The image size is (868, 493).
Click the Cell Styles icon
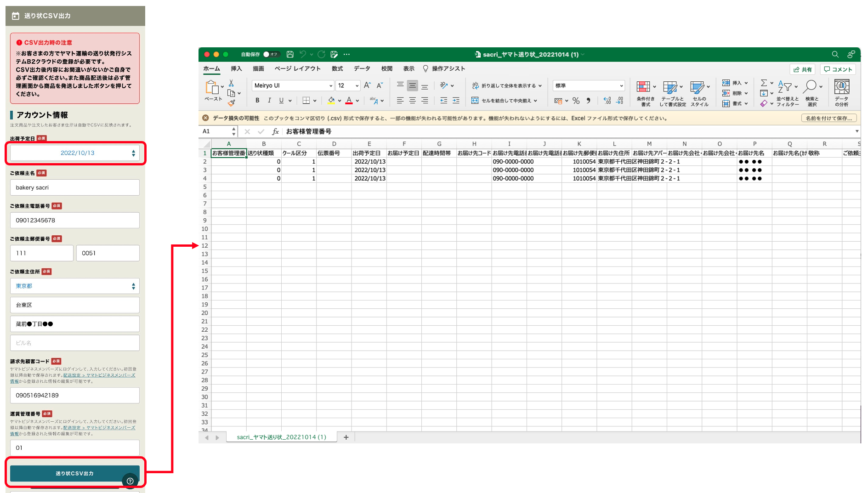697,87
